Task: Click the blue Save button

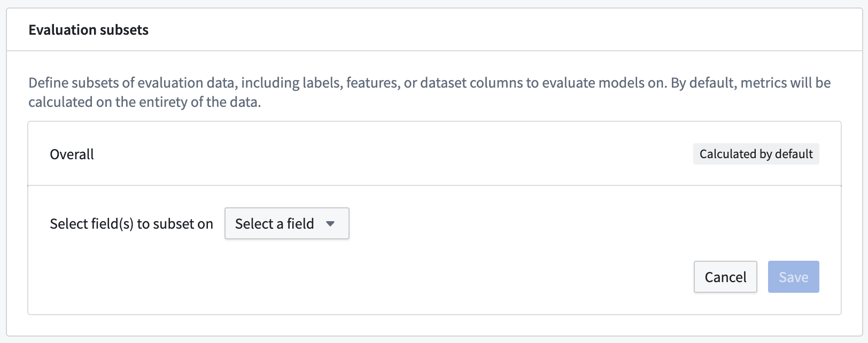Action: tap(793, 277)
